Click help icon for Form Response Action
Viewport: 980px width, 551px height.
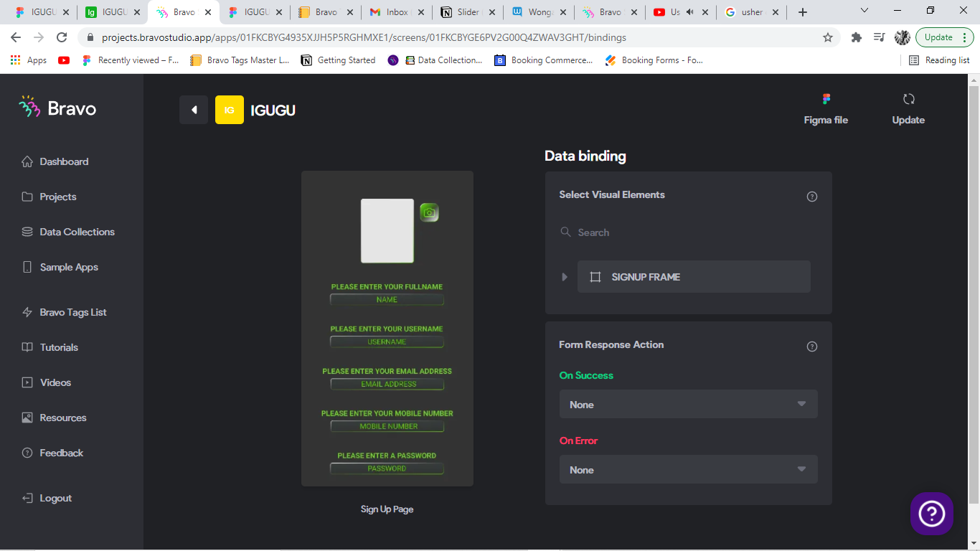click(x=812, y=347)
